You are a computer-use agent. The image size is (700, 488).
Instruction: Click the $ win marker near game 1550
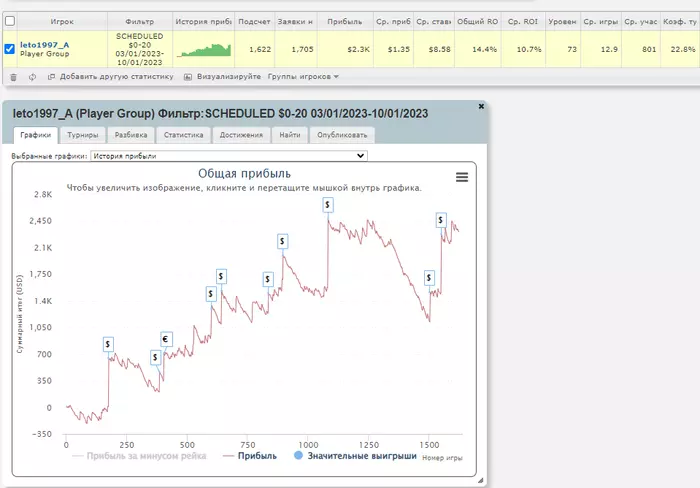[x=441, y=220]
